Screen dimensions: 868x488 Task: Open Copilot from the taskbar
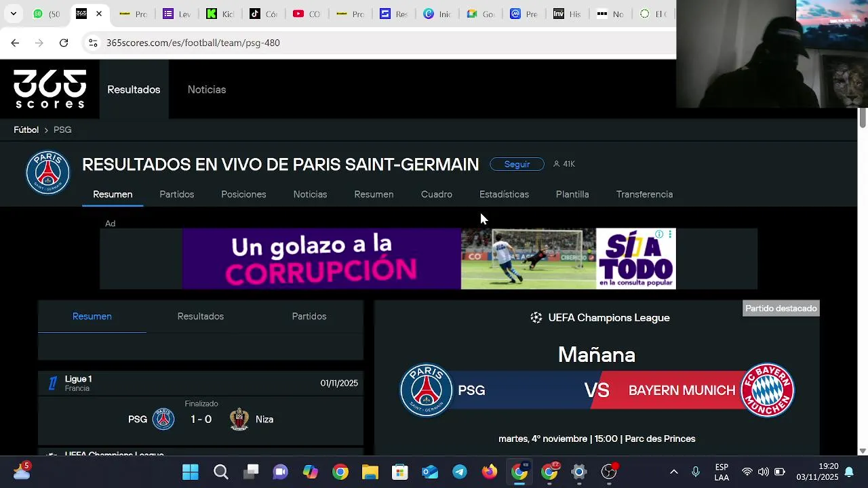[x=310, y=472]
